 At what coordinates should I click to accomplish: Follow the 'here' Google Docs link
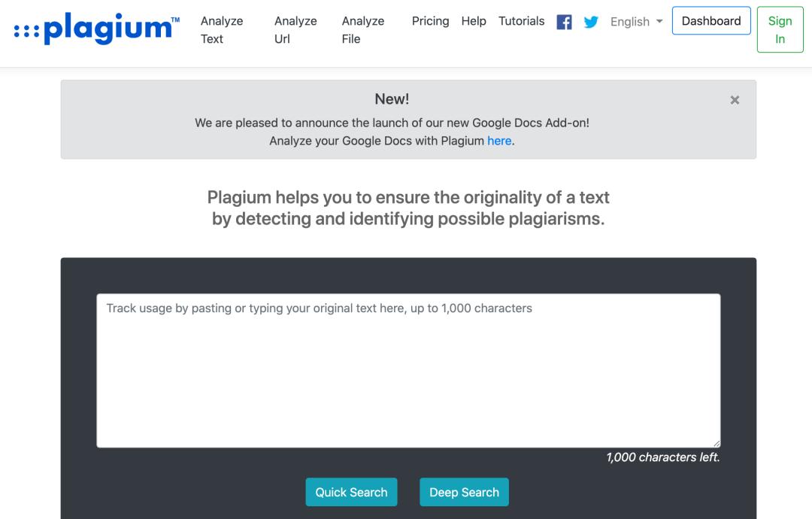pyautogui.click(x=499, y=141)
